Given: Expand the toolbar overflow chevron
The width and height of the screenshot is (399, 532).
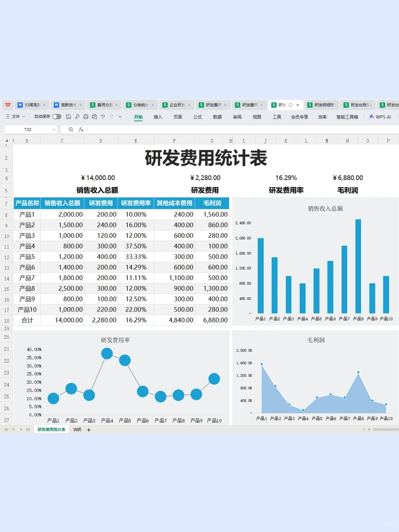Looking at the screenshot, I should pos(120,117).
